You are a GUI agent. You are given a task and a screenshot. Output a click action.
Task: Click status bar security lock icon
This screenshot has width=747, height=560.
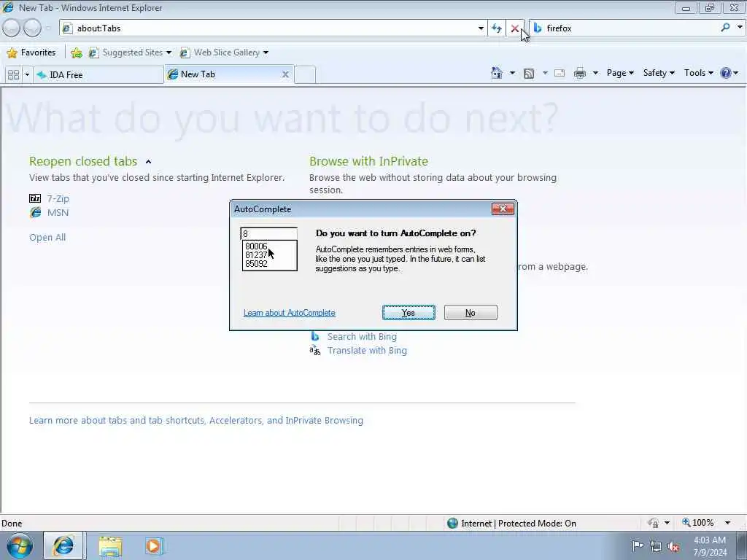click(x=653, y=523)
